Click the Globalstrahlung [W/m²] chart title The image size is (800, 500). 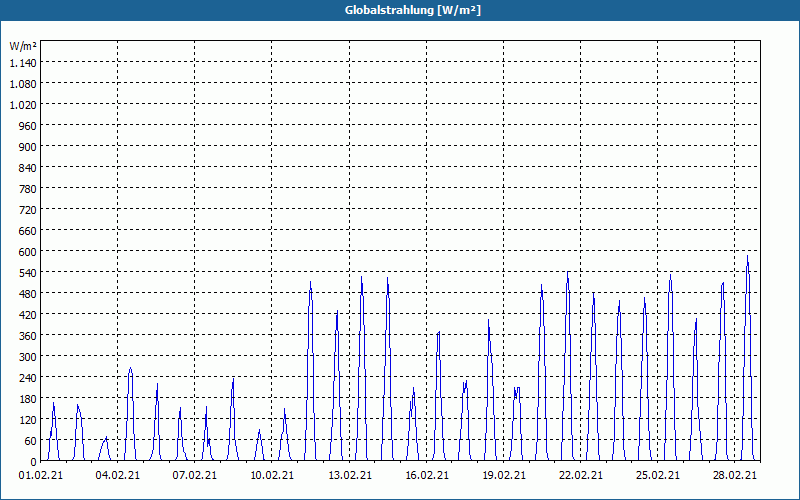point(413,10)
